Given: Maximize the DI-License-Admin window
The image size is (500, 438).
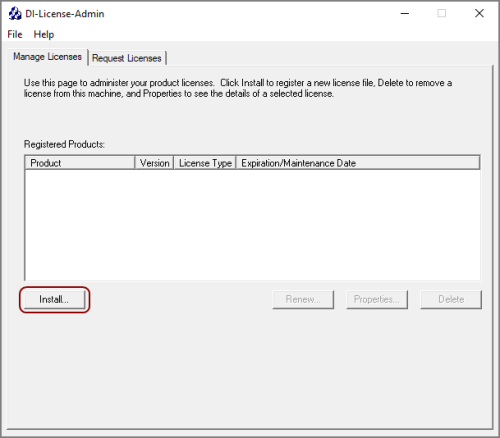Looking at the screenshot, I should tap(442, 13).
